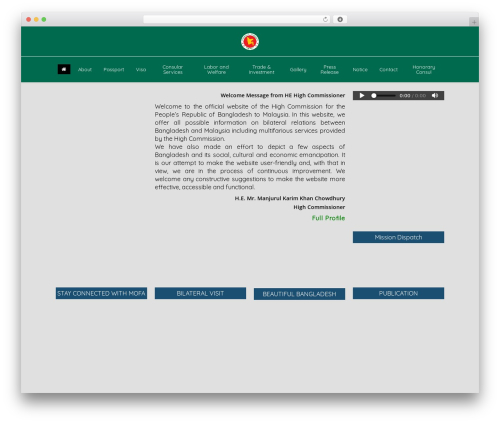
Task: Click the Mission Dispatch button
Action: [x=398, y=237]
